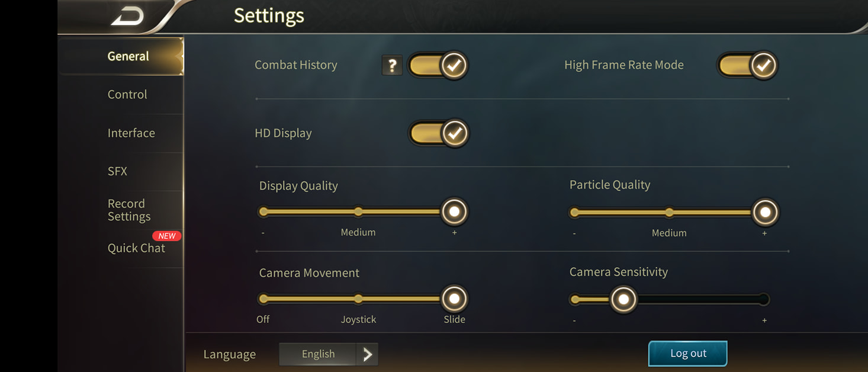Screen dimensions: 868x372
Task: Turn off the HD Display switch
Action: point(438,133)
